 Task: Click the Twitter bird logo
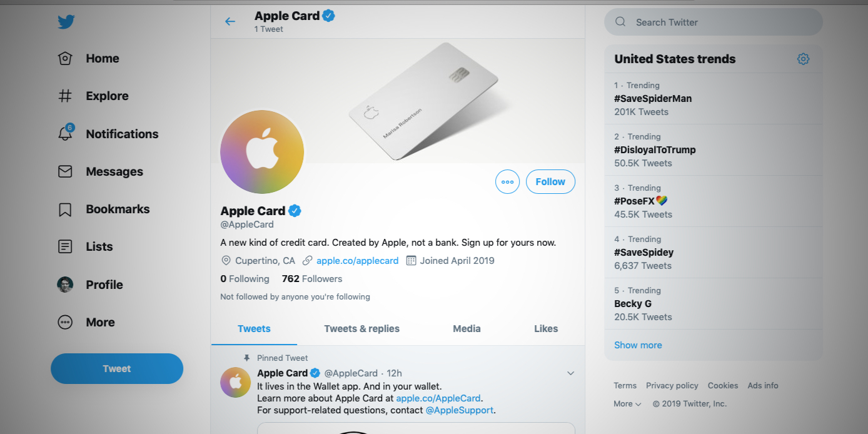click(x=66, y=22)
